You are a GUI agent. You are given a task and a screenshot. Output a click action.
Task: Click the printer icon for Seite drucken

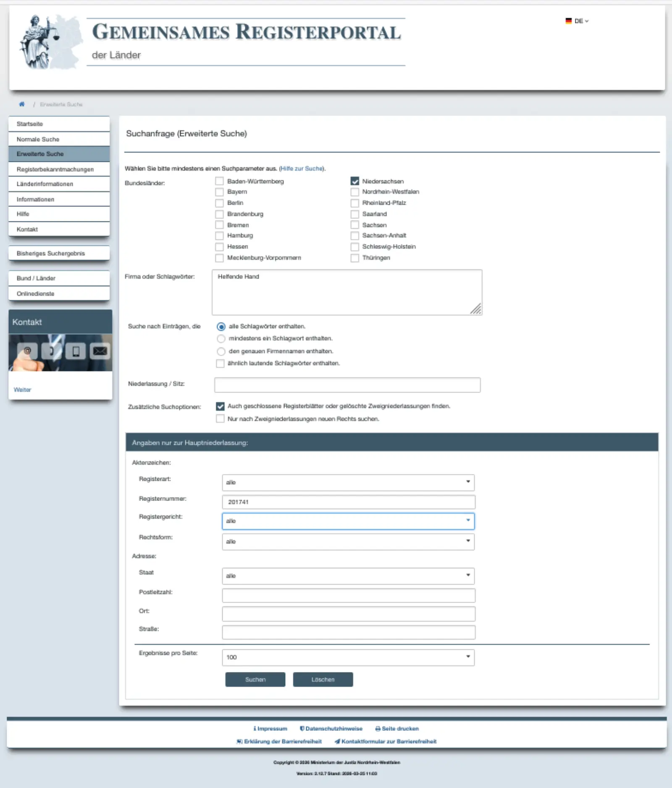point(378,729)
